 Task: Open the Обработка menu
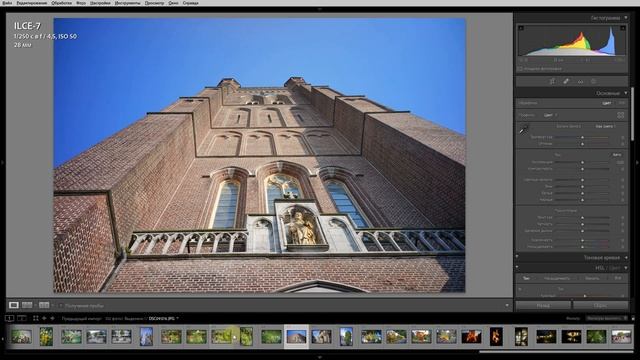(x=62, y=3)
